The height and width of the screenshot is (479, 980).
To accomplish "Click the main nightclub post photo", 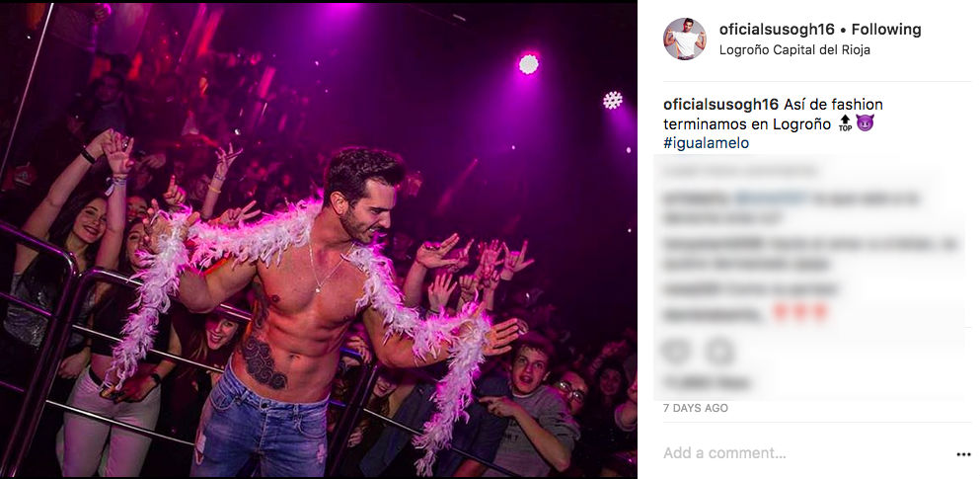I will (x=319, y=241).
